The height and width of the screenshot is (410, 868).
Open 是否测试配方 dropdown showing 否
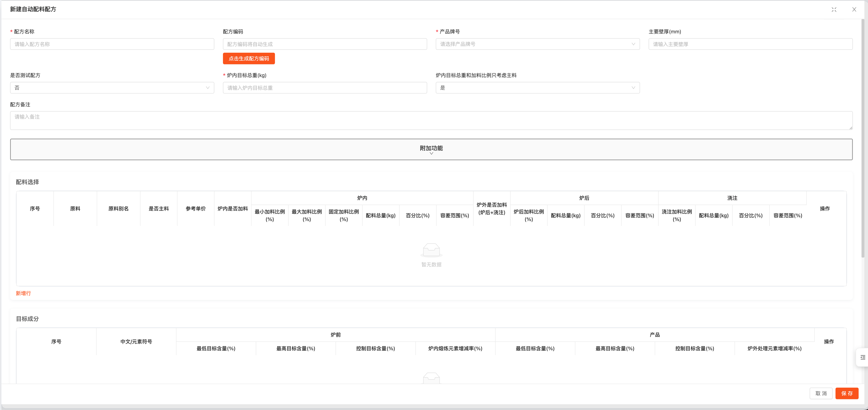pyautogui.click(x=112, y=88)
